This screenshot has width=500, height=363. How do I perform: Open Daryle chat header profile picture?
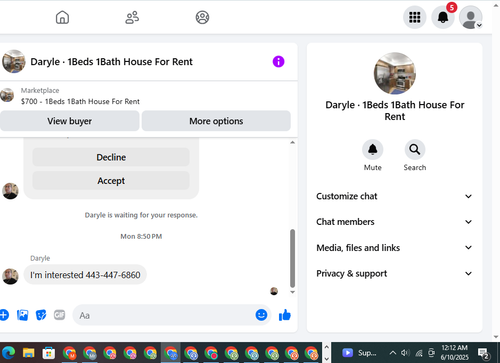pyautogui.click(x=14, y=62)
